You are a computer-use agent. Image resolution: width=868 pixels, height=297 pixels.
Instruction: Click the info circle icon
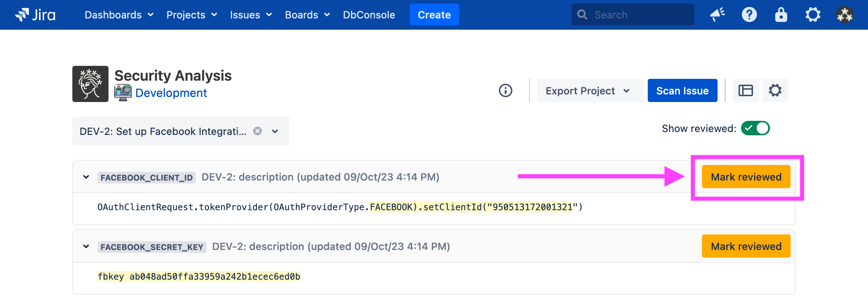505,90
